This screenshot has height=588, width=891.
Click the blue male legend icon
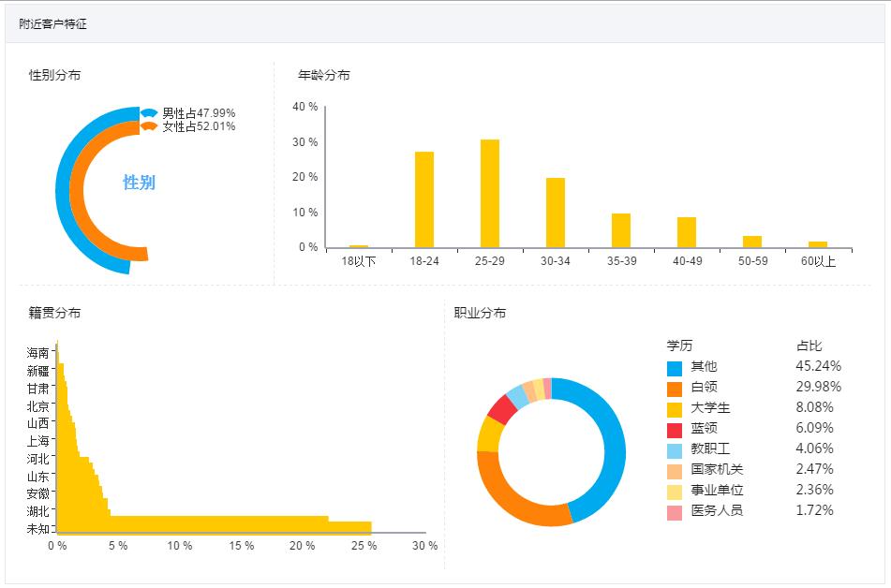pos(149,113)
